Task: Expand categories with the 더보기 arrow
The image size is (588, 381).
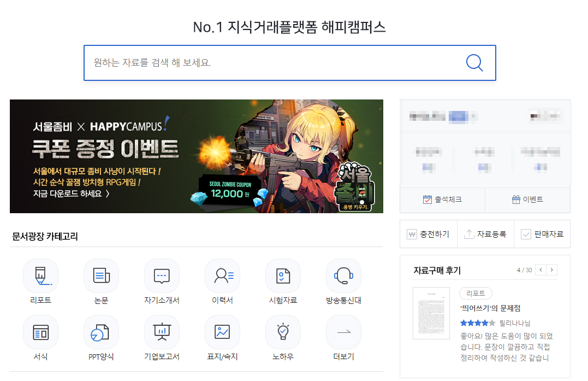Action: [343, 332]
